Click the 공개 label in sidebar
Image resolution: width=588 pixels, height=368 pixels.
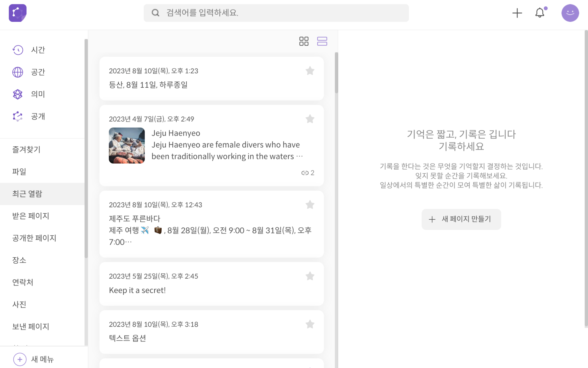[38, 116]
